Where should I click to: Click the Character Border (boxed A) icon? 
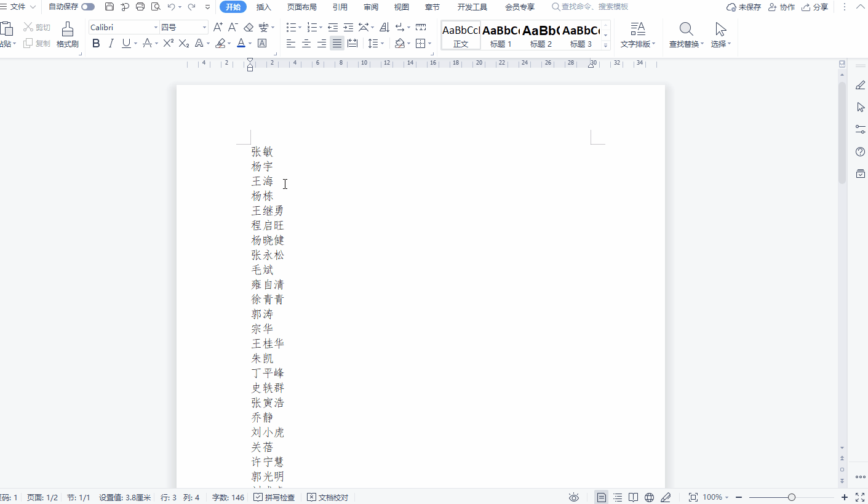(261, 43)
